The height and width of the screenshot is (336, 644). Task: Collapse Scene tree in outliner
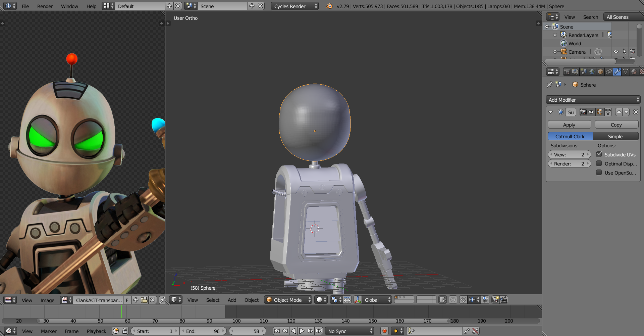[x=547, y=27]
